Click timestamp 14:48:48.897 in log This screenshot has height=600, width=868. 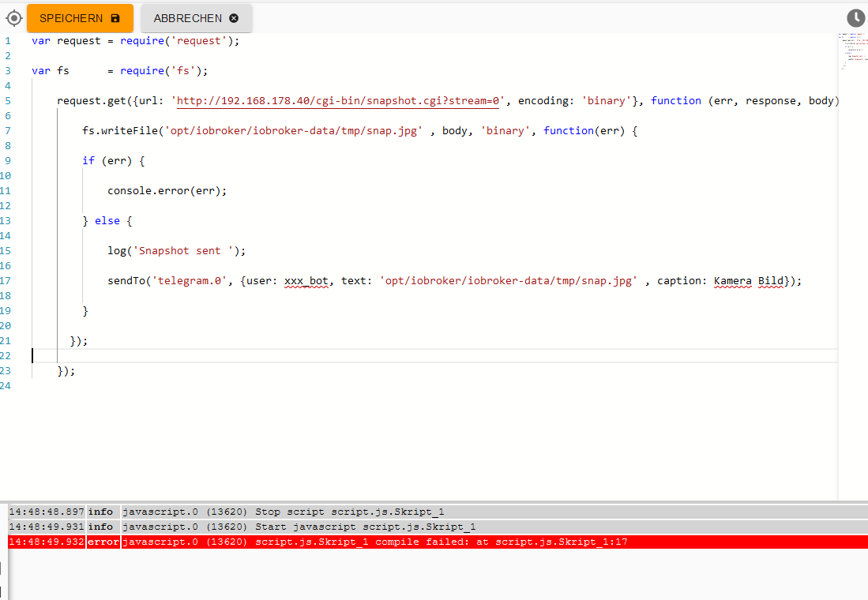pyautogui.click(x=47, y=512)
